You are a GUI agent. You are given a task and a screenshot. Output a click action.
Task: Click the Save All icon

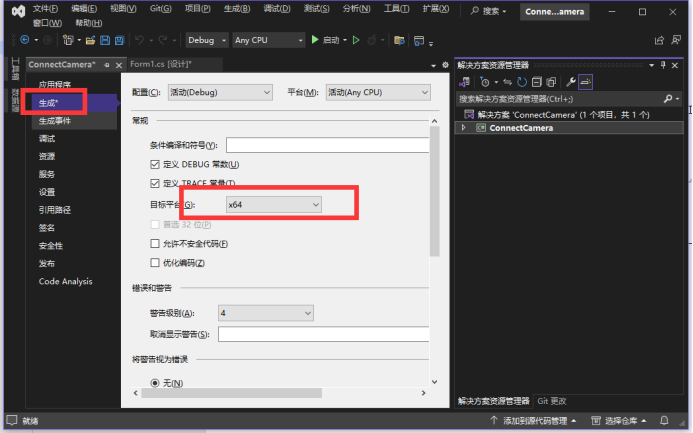point(119,41)
